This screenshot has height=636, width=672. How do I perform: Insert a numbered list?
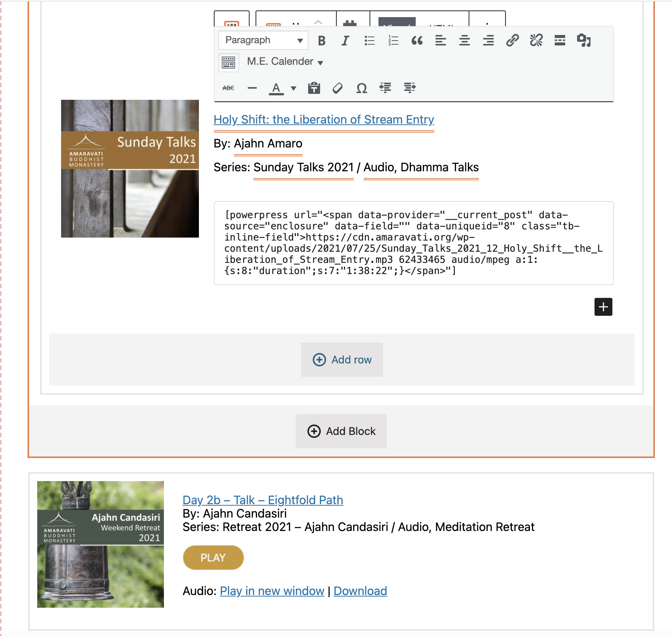(393, 40)
